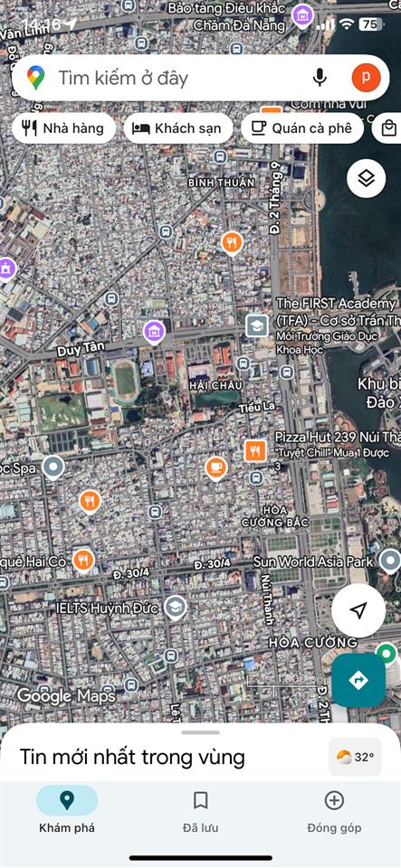401x868 pixels.
Task: Select the Khám phá tab
Action: 67,812
